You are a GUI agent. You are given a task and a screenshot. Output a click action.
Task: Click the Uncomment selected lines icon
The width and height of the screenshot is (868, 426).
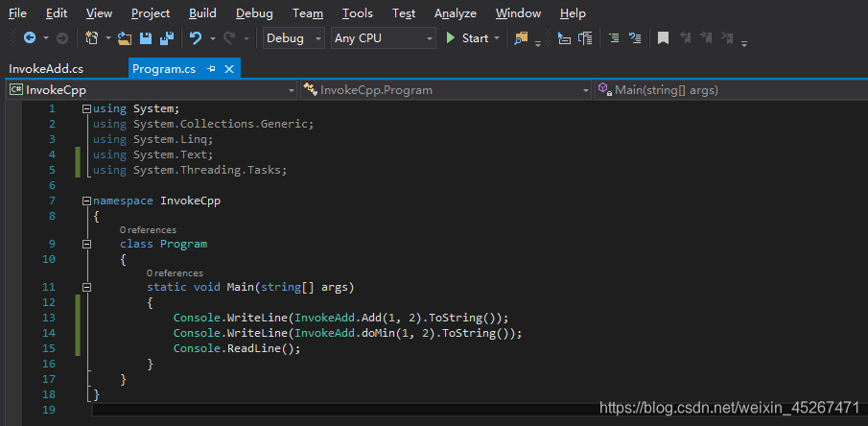click(635, 38)
